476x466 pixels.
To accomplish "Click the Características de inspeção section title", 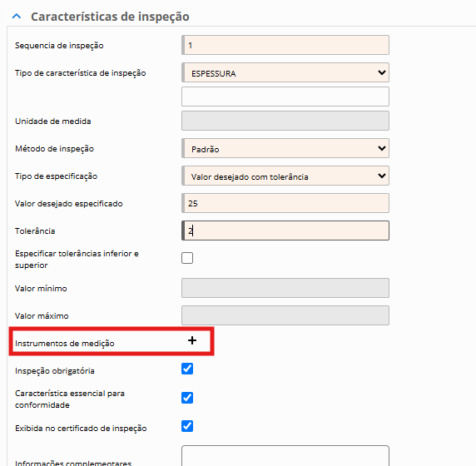I will point(110,17).
